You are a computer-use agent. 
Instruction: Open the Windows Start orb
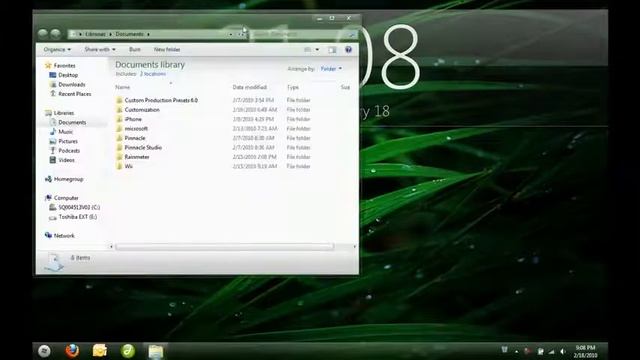click(44, 351)
